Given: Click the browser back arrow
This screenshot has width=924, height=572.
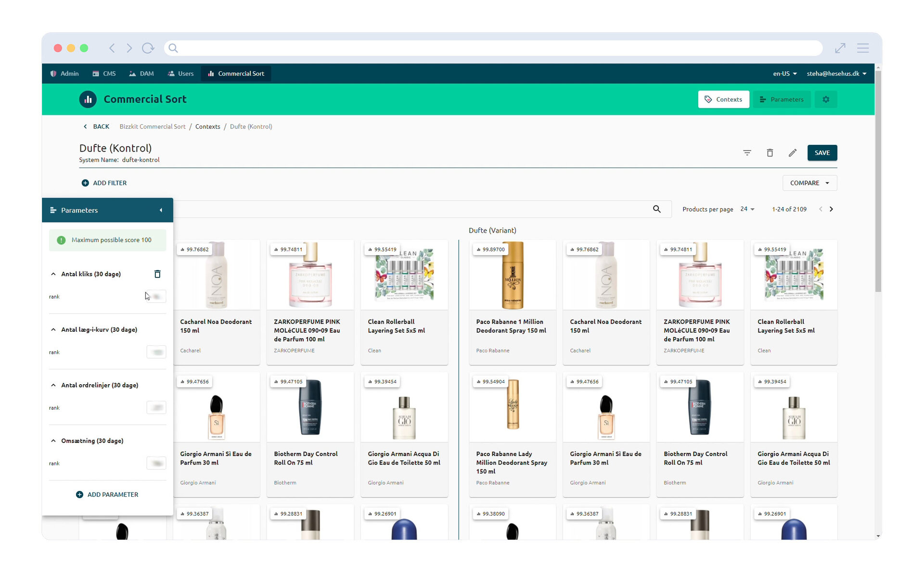Looking at the screenshot, I should coord(112,48).
